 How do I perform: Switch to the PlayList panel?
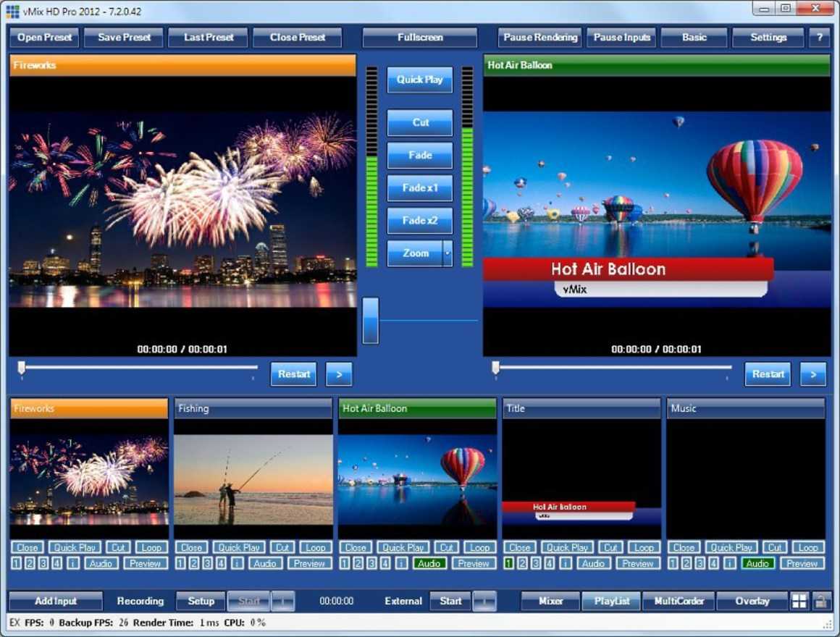612,601
